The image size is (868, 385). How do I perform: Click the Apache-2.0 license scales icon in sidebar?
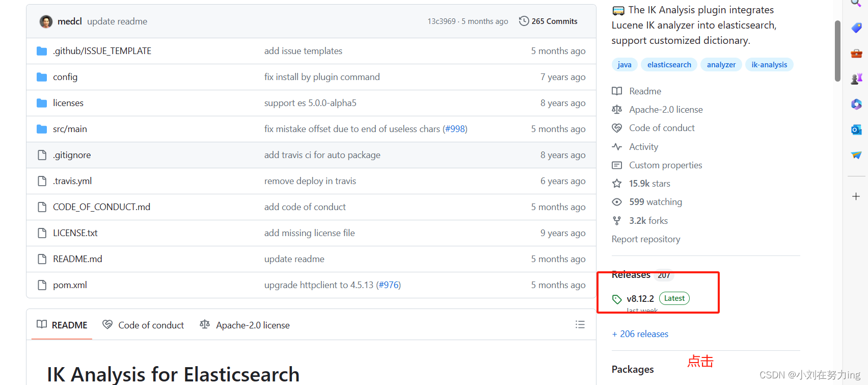617,110
